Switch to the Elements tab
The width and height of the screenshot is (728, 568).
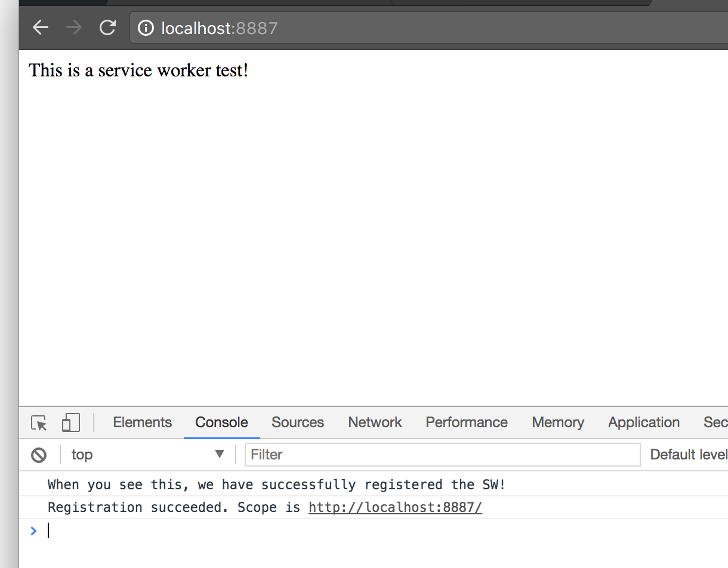[142, 422]
